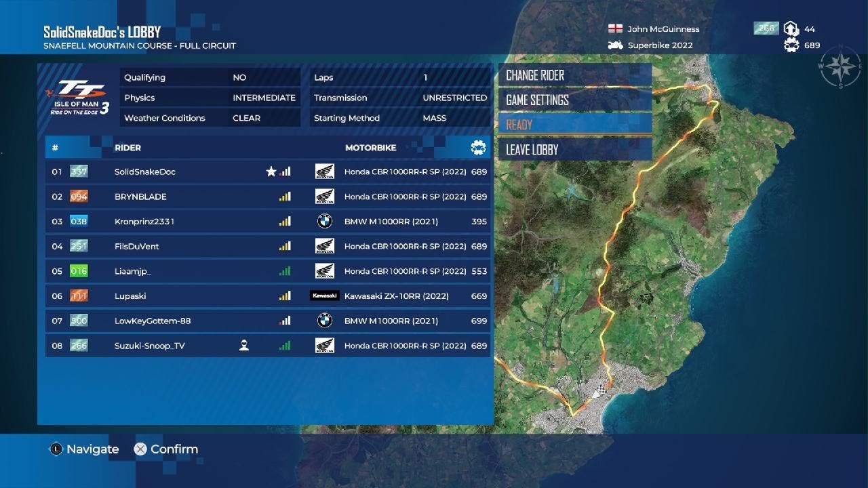Click the connection signal bars for Lupaski
The width and height of the screenshot is (868, 488).
[x=285, y=296]
